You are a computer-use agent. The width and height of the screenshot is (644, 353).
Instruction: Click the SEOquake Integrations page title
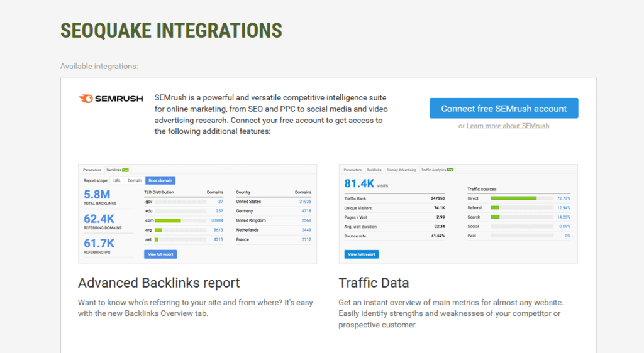coord(171,30)
